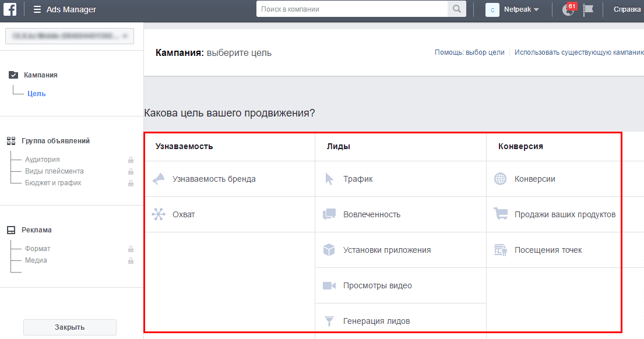The width and height of the screenshot is (644, 339).
Task: Choose the Охват objective
Action: pyautogui.click(x=184, y=214)
